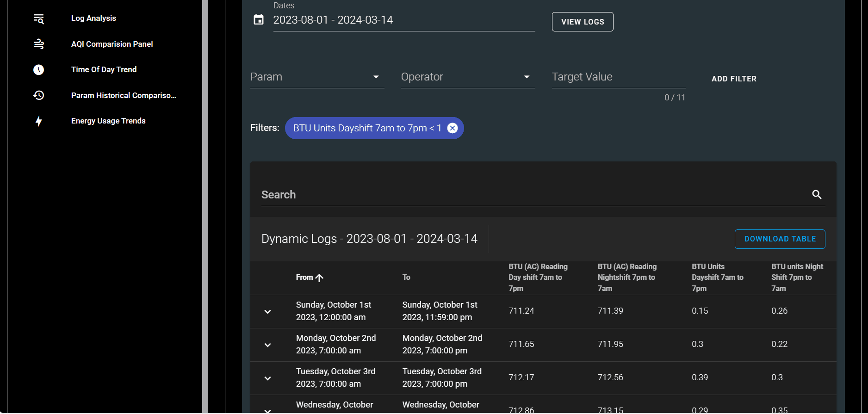Click the Time Of Day Trend clock icon
This screenshot has height=414, width=868.
point(39,70)
